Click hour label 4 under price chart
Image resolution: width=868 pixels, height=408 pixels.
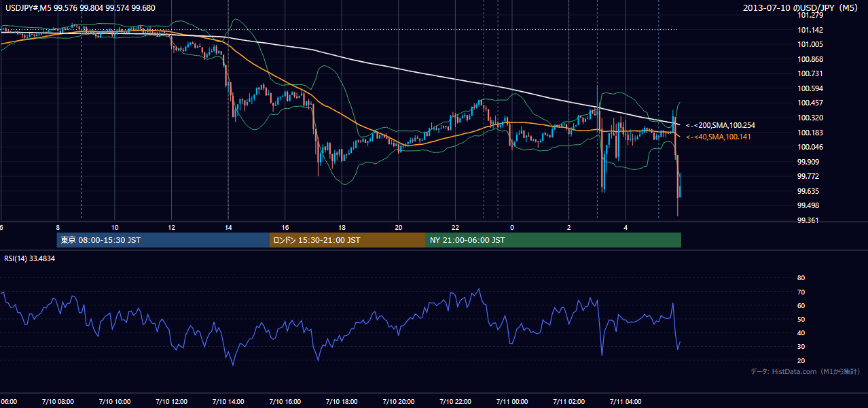tap(626, 227)
